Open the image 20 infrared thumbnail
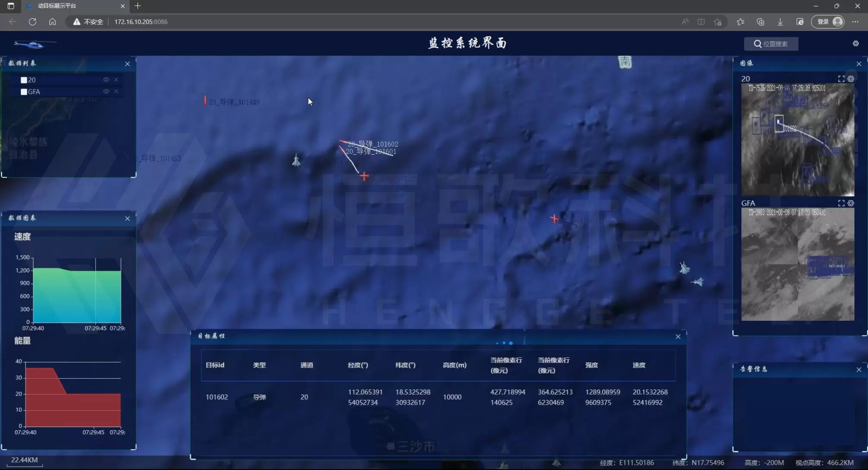Viewport: 868px width, 470px height. pyautogui.click(x=798, y=140)
